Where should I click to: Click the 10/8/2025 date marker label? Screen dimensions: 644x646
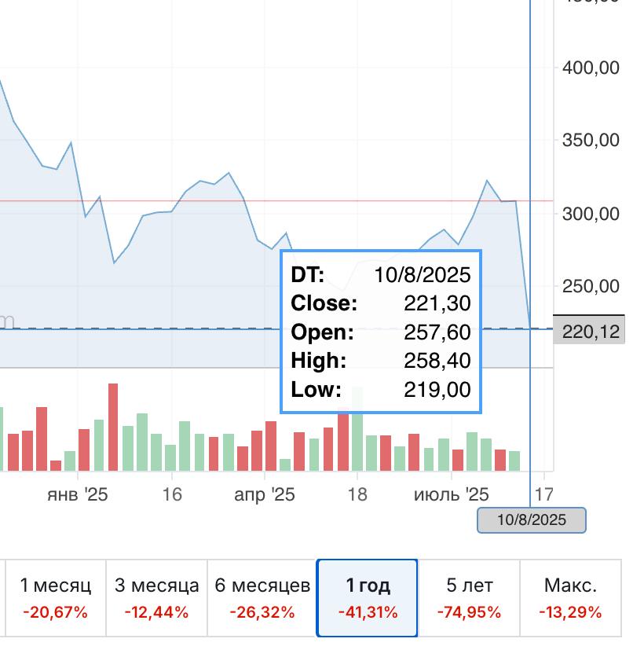pos(531,520)
